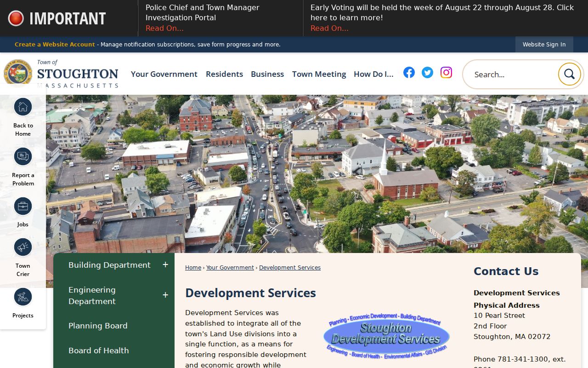
Task: Click the Back to Home house icon
Action: [23, 107]
